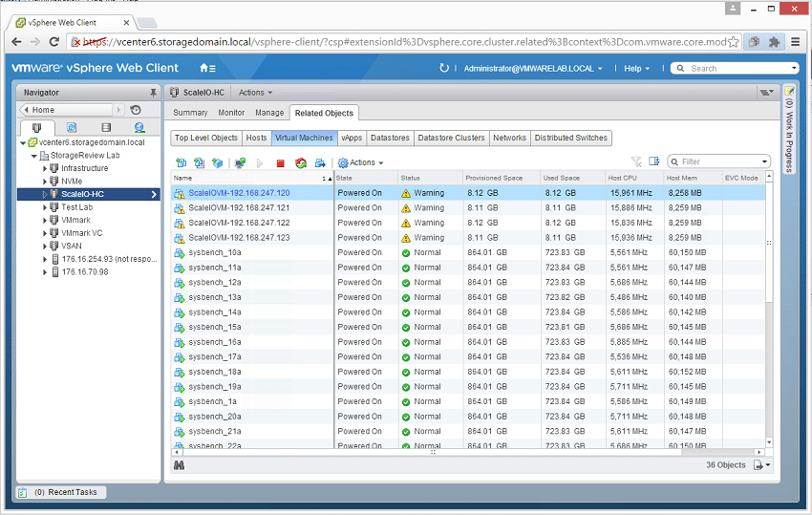Screen dimensions: 812x515
Task: Switch to the Networking navigator view
Action: pos(139,127)
